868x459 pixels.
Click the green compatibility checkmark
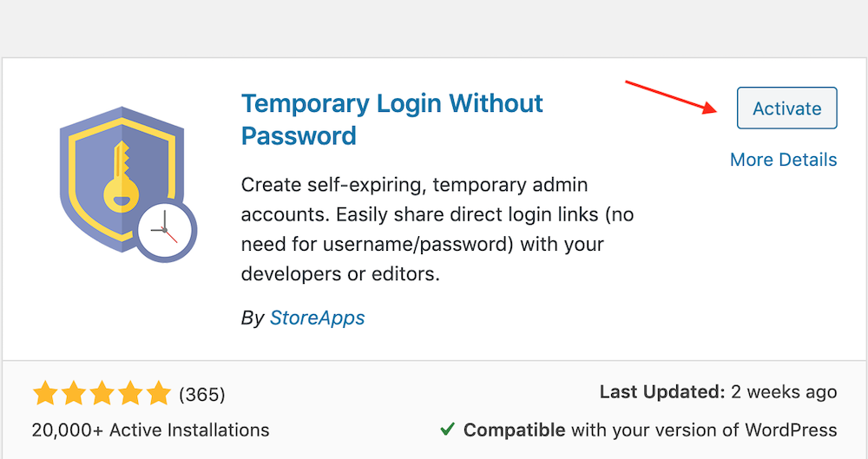(447, 429)
